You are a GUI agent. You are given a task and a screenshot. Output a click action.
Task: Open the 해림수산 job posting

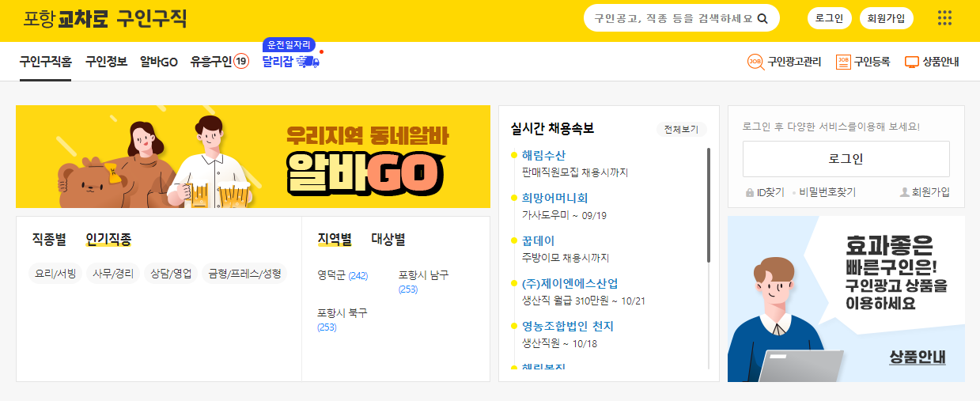point(543,155)
